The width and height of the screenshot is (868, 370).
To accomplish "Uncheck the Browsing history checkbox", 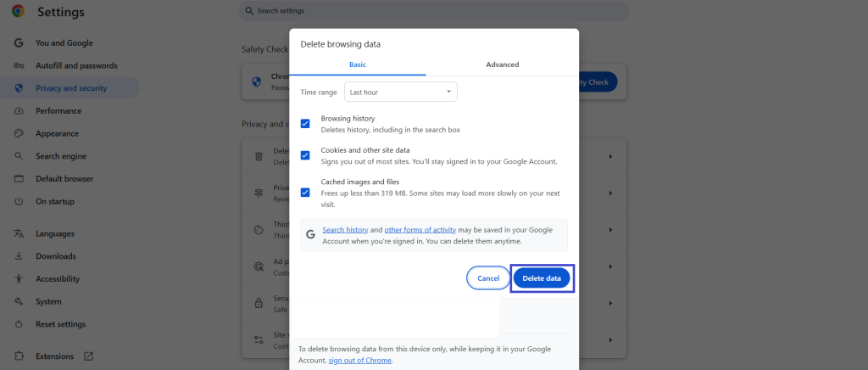I will coord(305,124).
